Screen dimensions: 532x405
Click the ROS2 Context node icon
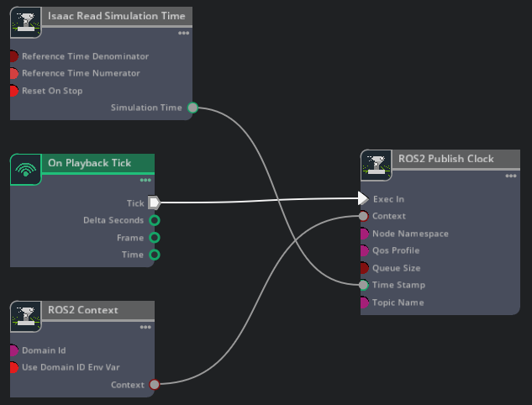26,317
